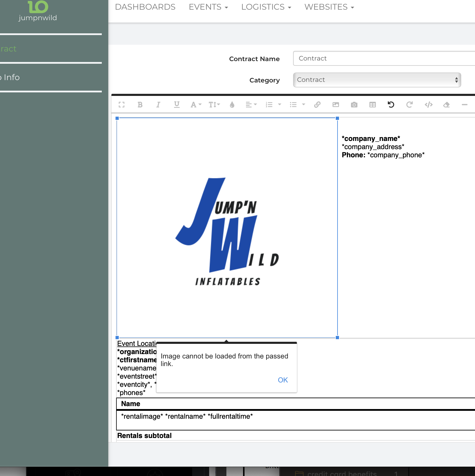Click the camera icon in the toolbar

point(354,105)
